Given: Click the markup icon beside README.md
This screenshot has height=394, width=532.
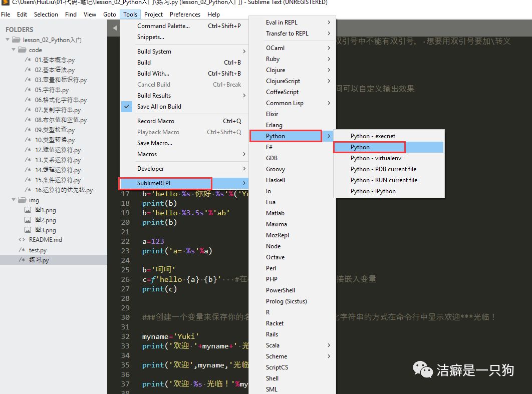Looking at the screenshot, I should tap(22, 240).
